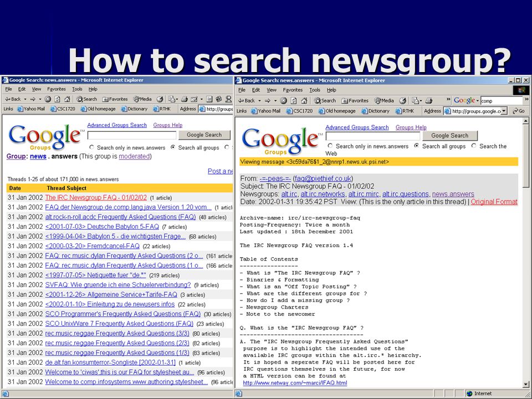Click the 'moderated' link in left window

pyautogui.click(x=134, y=156)
